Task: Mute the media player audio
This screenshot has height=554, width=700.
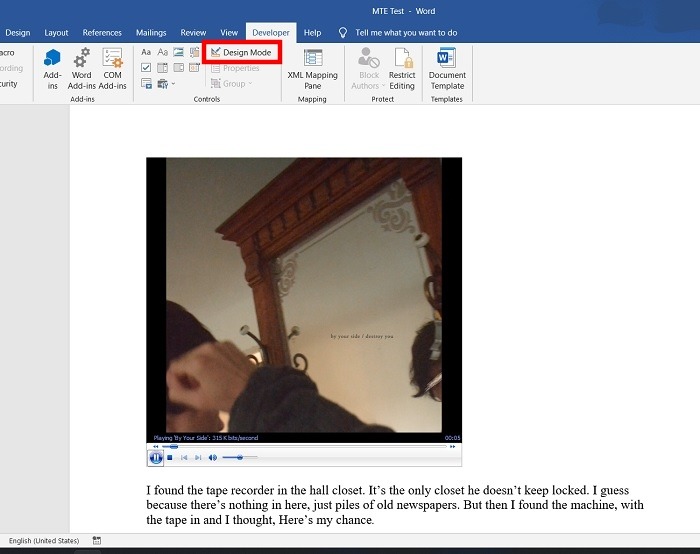Action: point(212,458)
